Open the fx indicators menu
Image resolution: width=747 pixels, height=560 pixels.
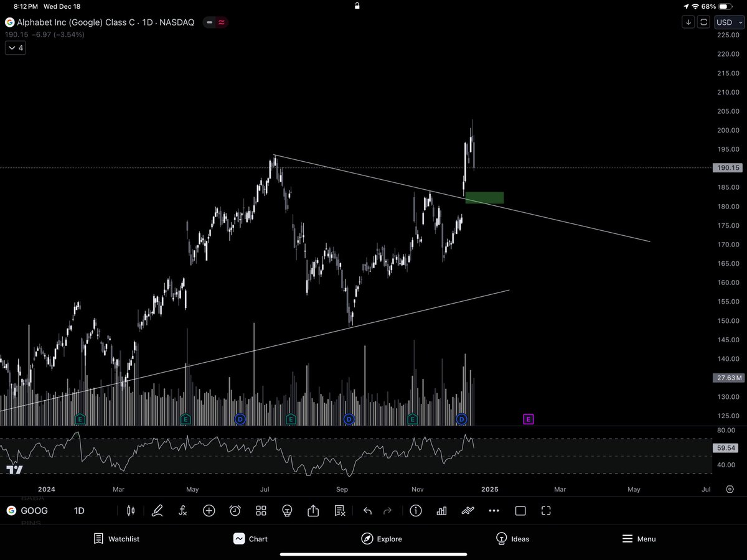[183, 511]
